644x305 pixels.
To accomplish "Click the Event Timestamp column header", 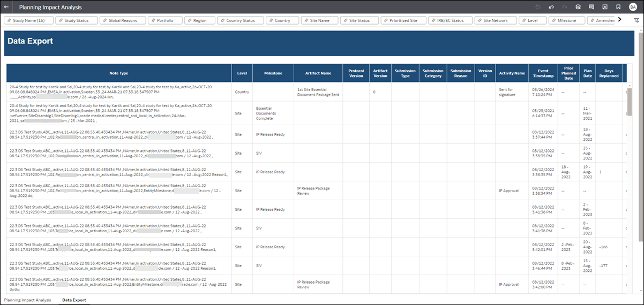I will [x=543, y=73].
